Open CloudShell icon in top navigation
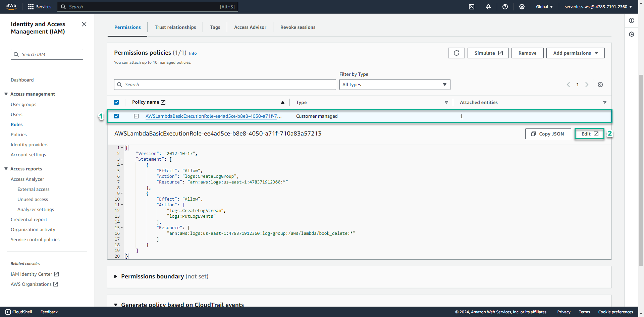Viewport: 644px width, 317px height. pyautogui.click(x=472, y=7)
